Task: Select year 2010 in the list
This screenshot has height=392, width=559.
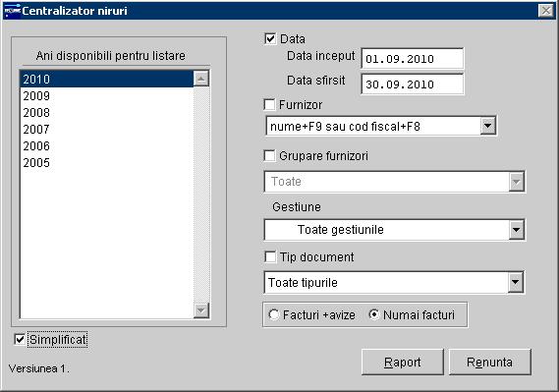Action: pyautogui.click(x=107, y=80)
